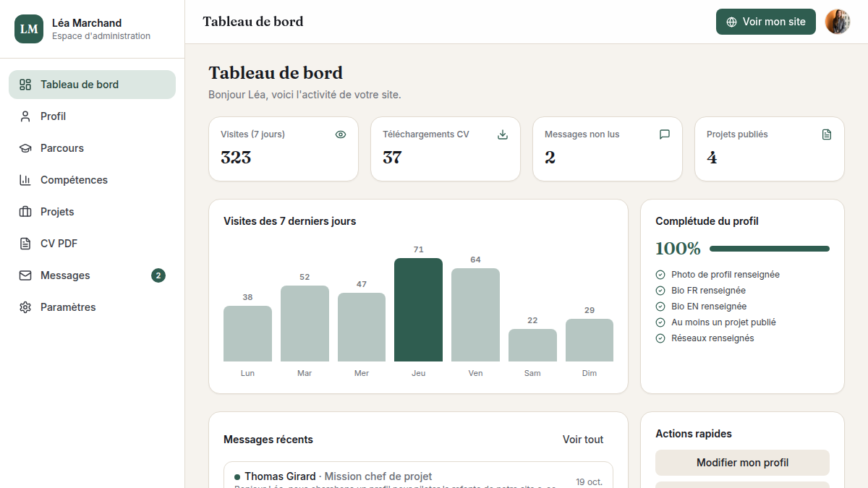Click the Voir mon site button
Viewport: 868px width, 488px height.
coord(766,22)
